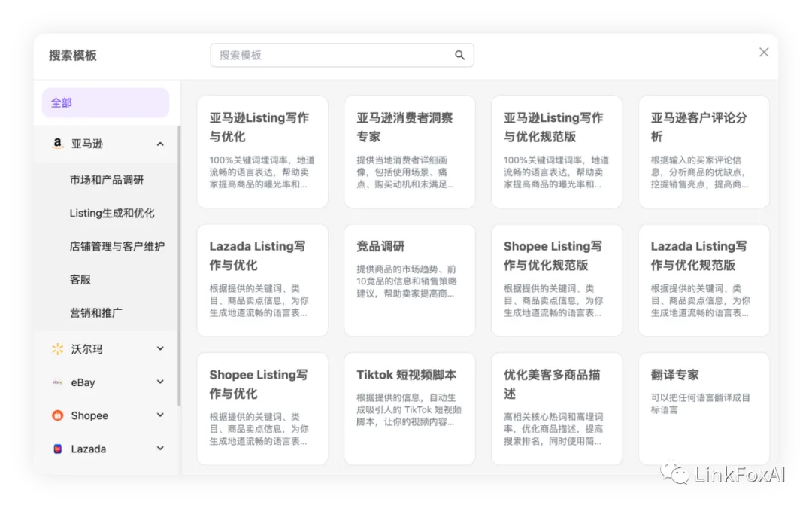The height and width of the screenshot is (508, 812).
Task: Open 店铺管理与客户维护 subcategory
Action: tap(117, 246)
